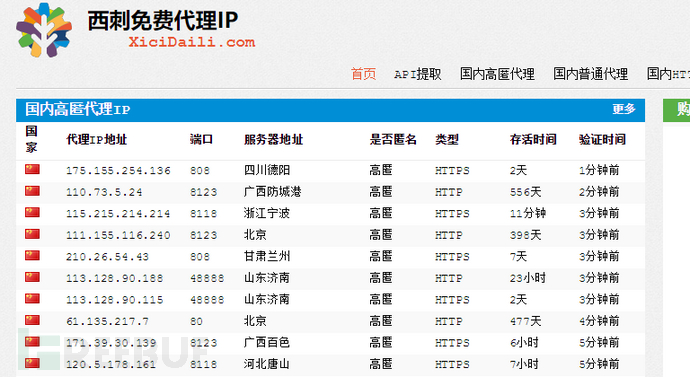The image size is (690, 377).
Task: Click the 服务器地址 column header
Action: point(274,139)
